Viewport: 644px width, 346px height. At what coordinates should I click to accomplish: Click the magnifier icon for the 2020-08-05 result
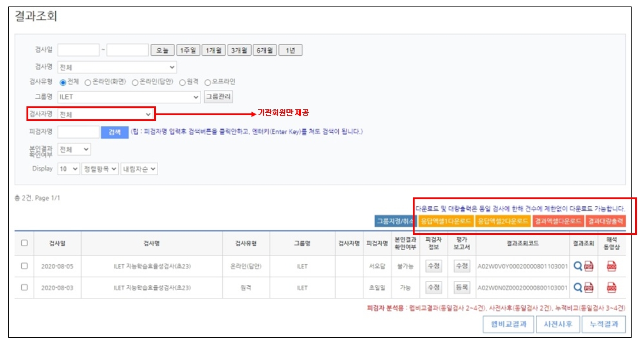pos(578,266)
